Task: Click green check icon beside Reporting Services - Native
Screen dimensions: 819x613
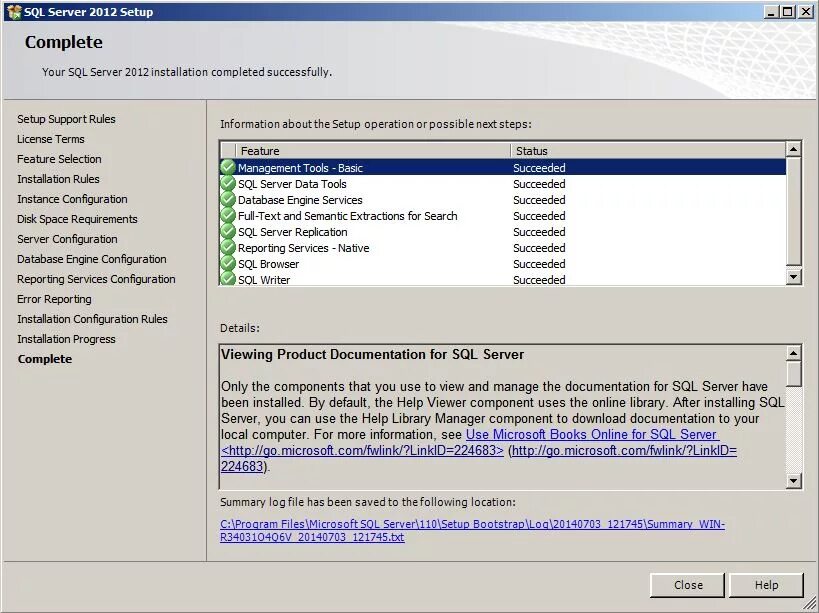Action: pyautogui.click(x=228, y=247)
